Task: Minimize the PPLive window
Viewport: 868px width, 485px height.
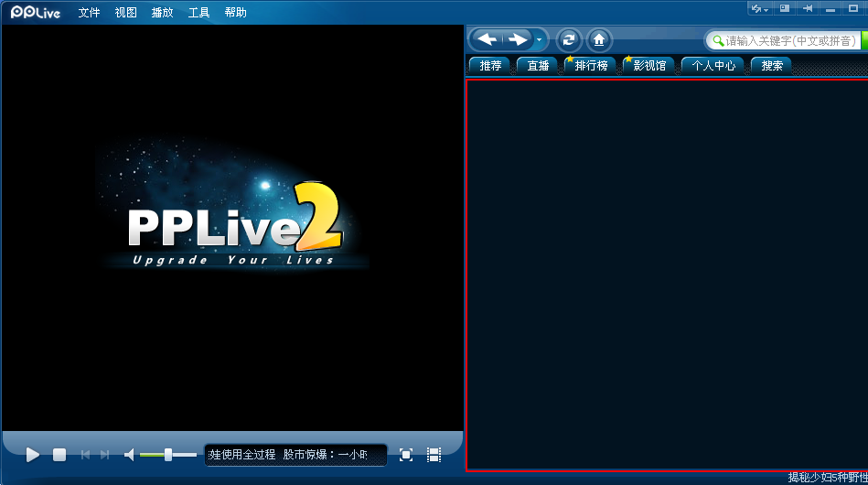Action: (x=830, y=9)
